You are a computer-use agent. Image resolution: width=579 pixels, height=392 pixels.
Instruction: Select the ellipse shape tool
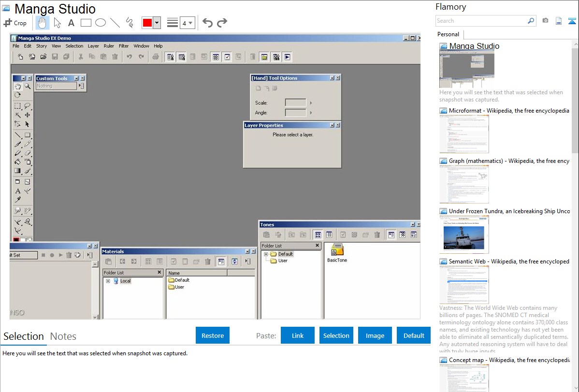pyautogui.click(x=101, y=23)
